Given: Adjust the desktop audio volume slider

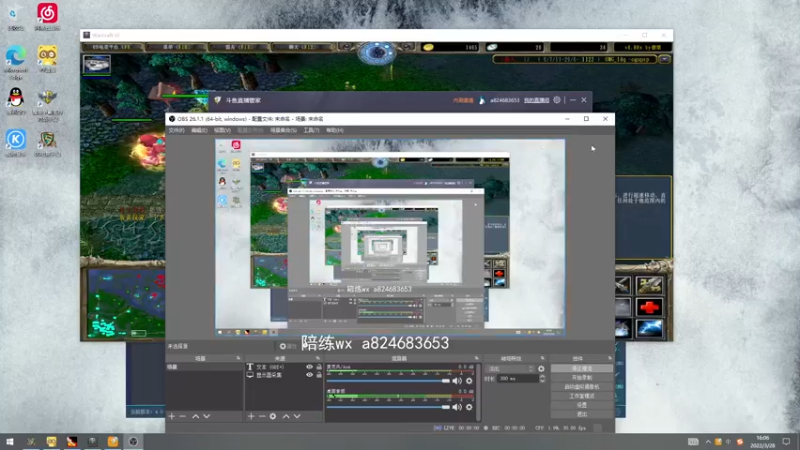Looking at the screenshot, I should [x=389, y=407].
